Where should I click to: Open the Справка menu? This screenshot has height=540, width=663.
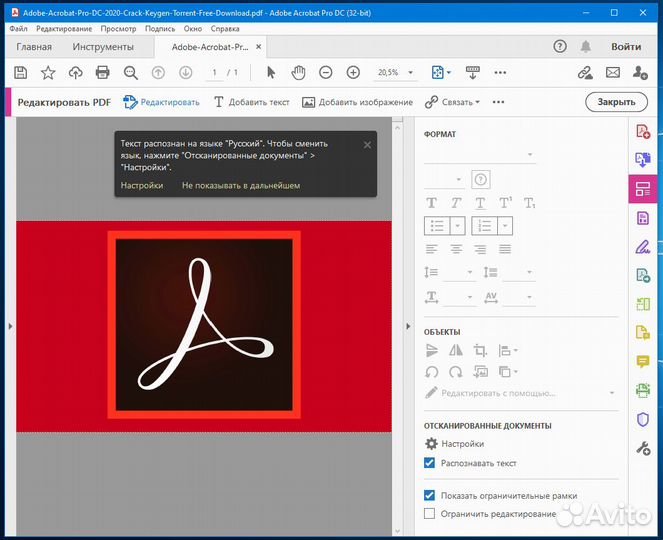click(225, 29)
